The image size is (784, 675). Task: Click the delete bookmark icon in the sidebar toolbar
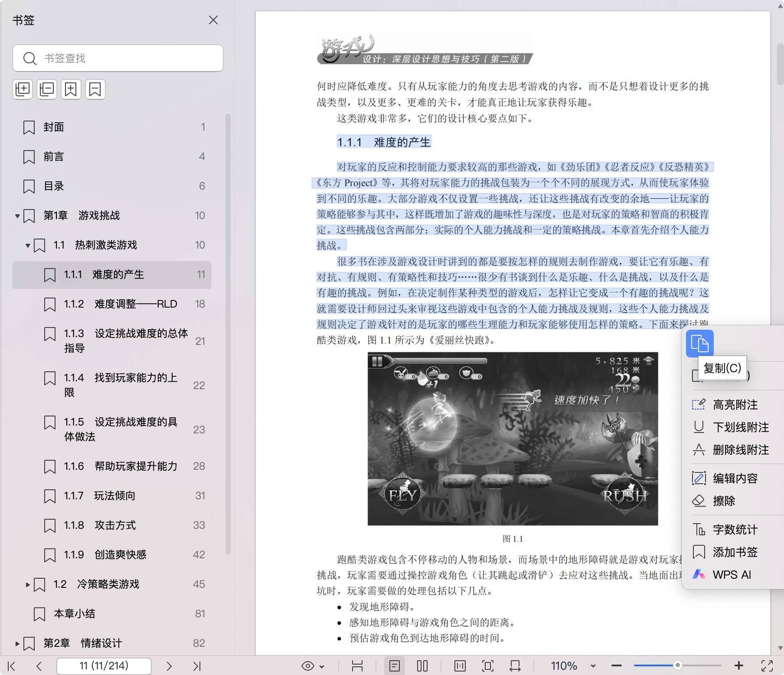95,89
